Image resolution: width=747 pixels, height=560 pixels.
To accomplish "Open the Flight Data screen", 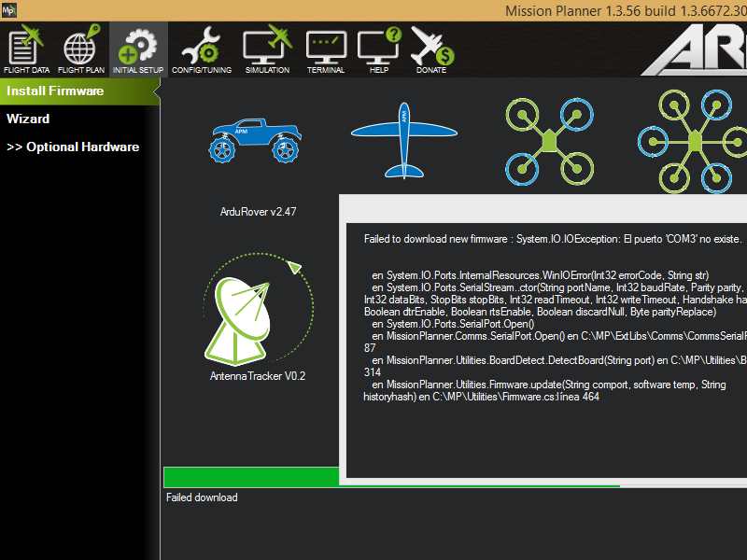I will 27,49.
